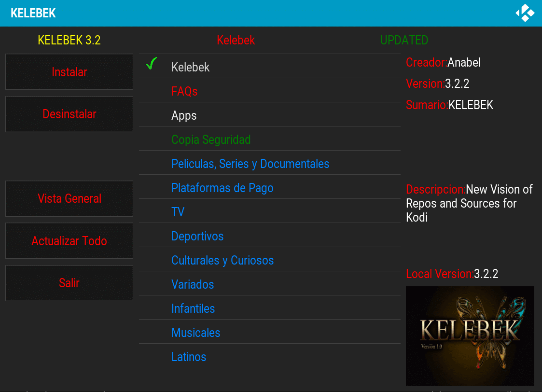Open Plataformas de Pago category

222,188
